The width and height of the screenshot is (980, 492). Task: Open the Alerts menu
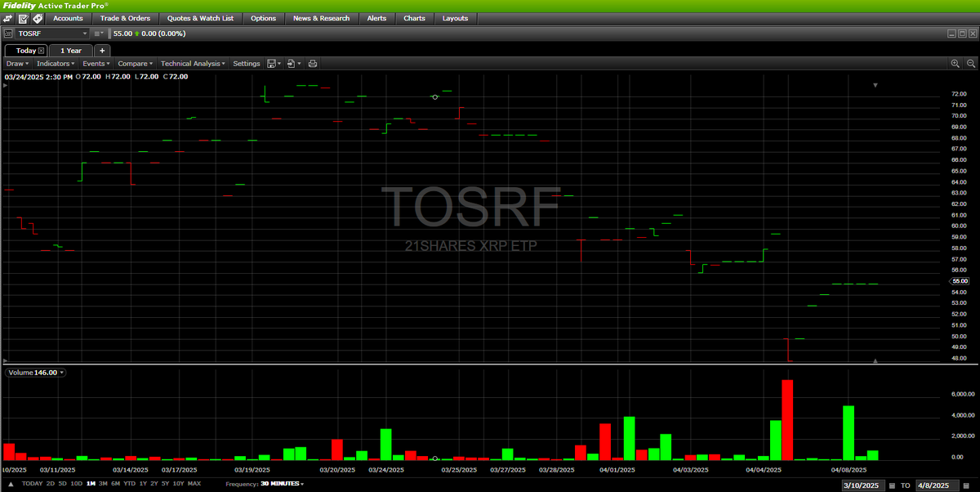tap(376, 18)
